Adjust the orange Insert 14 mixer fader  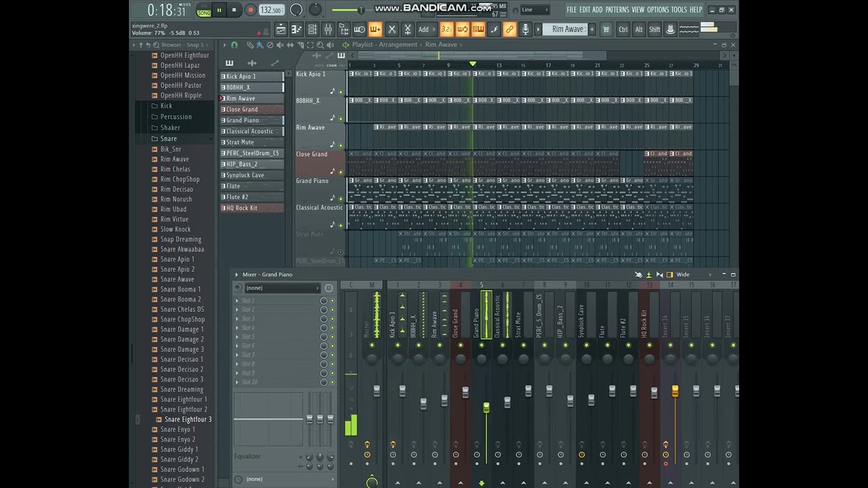pyautogui.click(x=675, y=391)
